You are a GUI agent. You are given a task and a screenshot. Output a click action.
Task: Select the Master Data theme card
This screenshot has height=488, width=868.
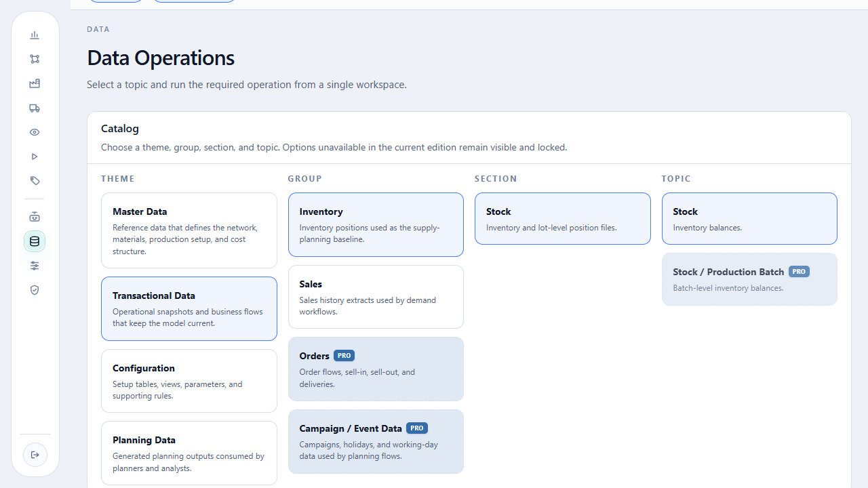[189, 230]
